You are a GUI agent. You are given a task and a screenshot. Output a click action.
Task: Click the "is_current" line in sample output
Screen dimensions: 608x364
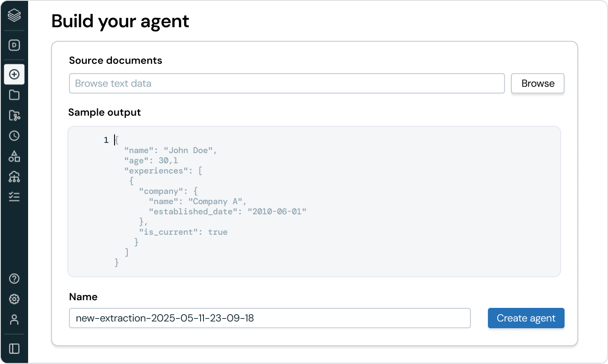coord(183,232)
